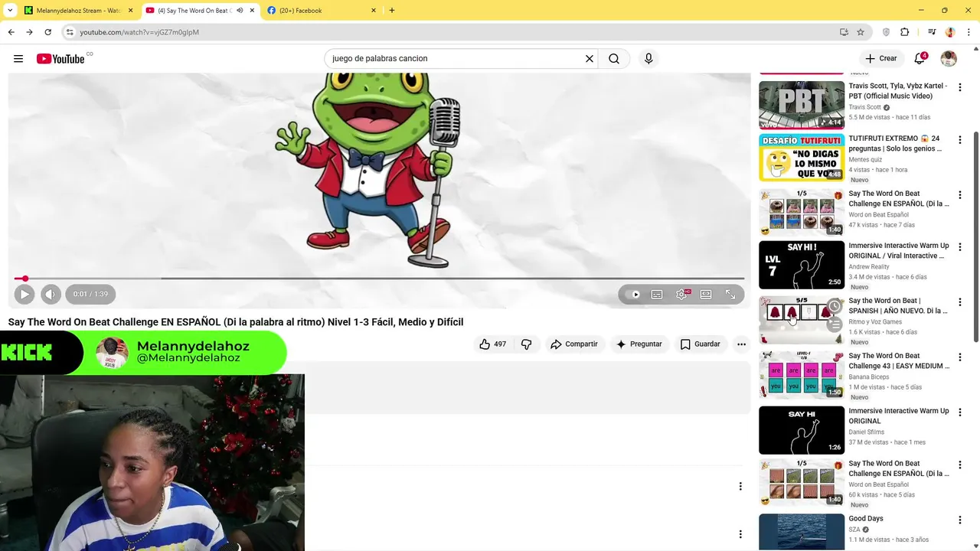This screenshot has width=980, height=551.
Task: Open the options menu for Say the Word on Beat AÑO NUEVO
Action: coord(959,302)
